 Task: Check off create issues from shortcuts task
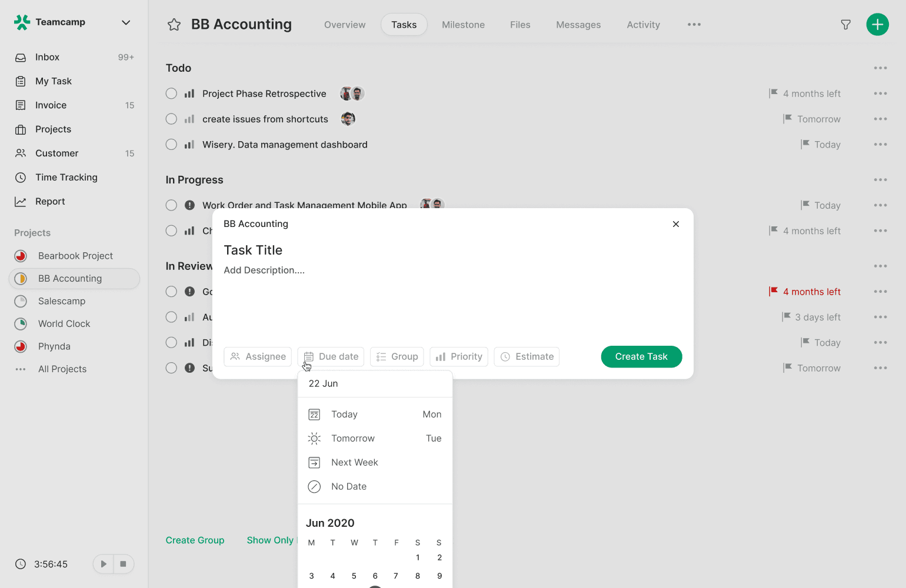pos(171,119)
